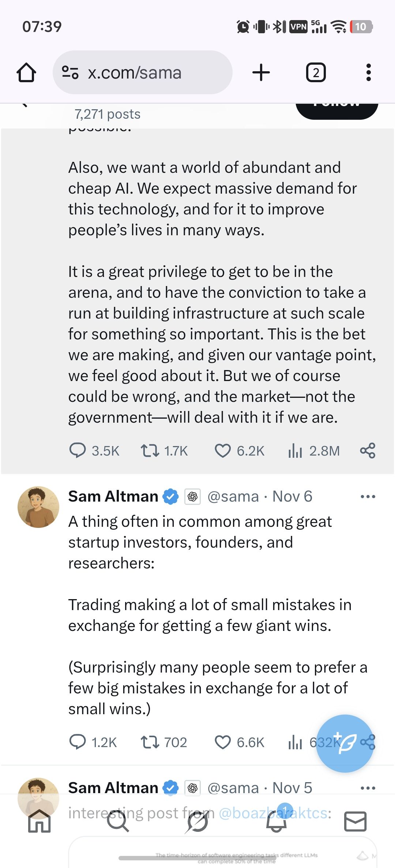
Task: Tap the browser home icon
Action: 26,72
